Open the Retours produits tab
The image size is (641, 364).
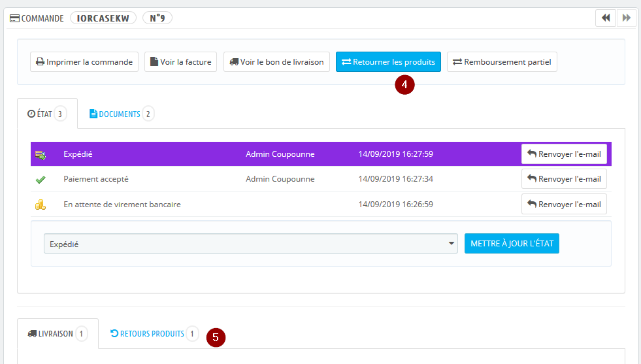click(x=153, y=334)
